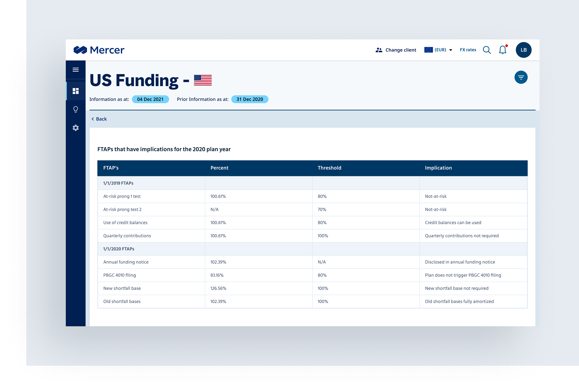The width and height of the screenshot is (579, 392).
Task: Click the US flag beside title
Action: [203, 80]
